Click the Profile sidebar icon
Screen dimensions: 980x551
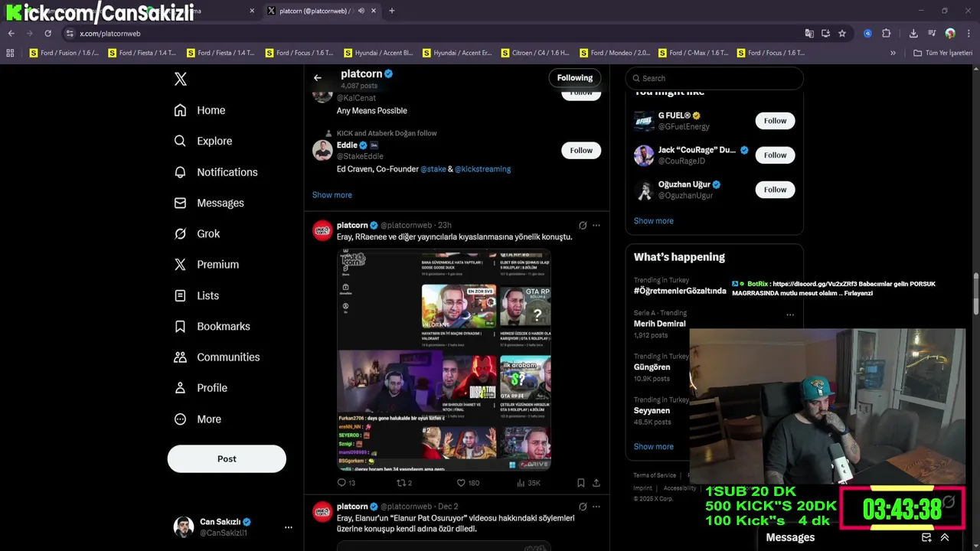(180, 388)
